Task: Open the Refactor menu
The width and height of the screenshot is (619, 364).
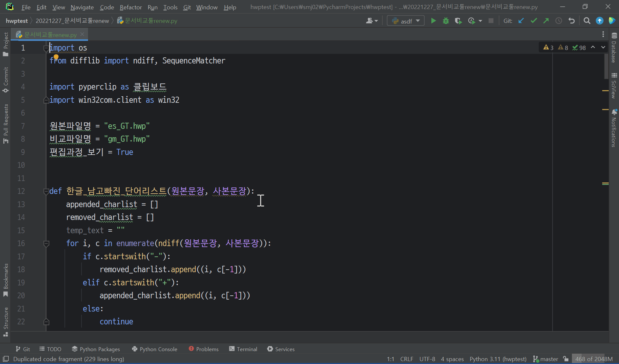Action: pyautogui.click(x=131, y=7)
